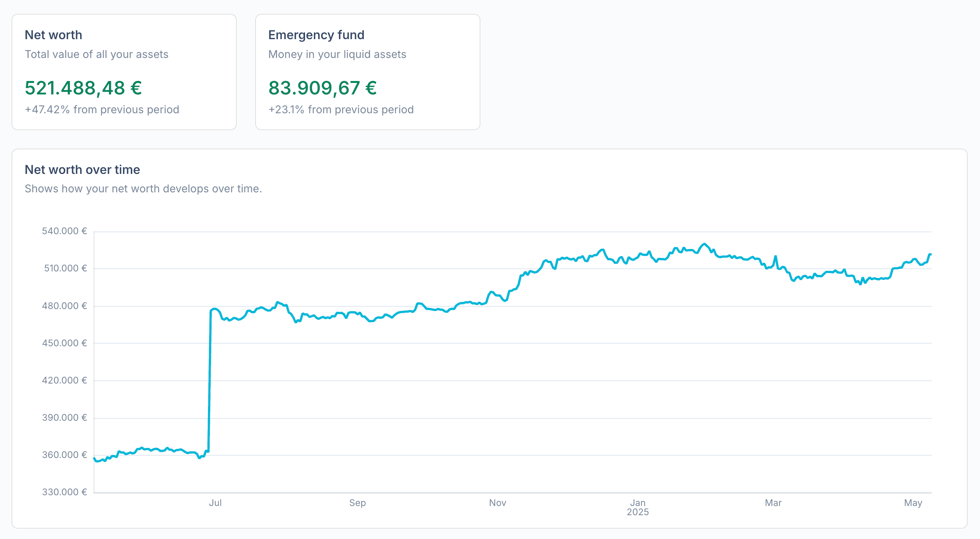Click the 330.000 € y-axis label
The width and height of the screenshot is (980, 539).
click(x=64, y=492)
